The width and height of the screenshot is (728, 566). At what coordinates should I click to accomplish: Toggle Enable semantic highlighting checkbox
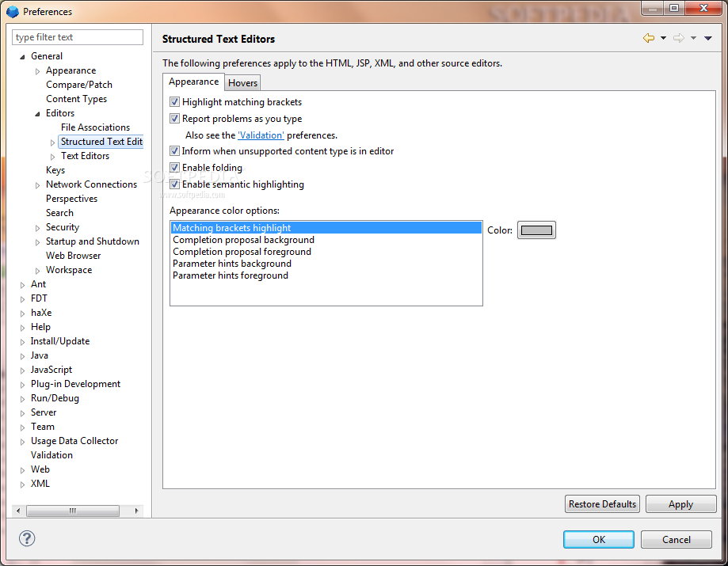pos(174,184)
